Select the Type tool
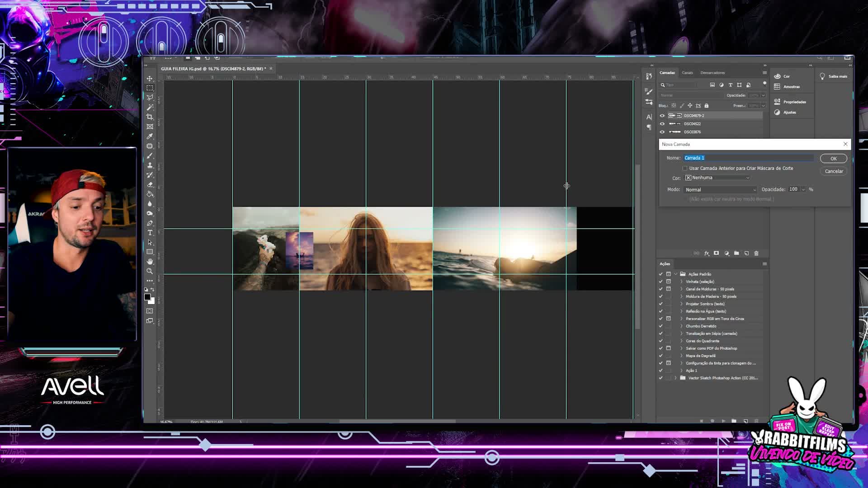The width and height of the screenshot is (868, 488). point(150,233)
